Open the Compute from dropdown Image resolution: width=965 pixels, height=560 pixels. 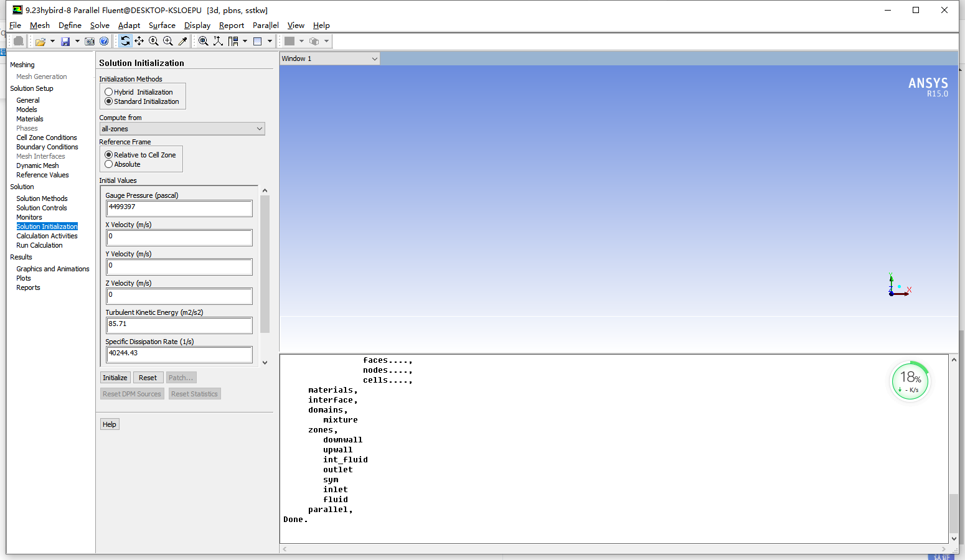pos(182,129)
